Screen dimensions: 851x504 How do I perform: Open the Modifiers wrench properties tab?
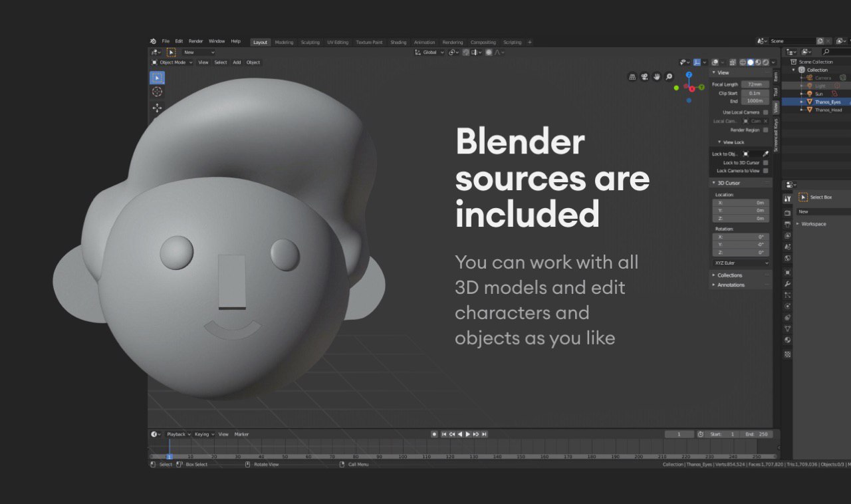787,283
